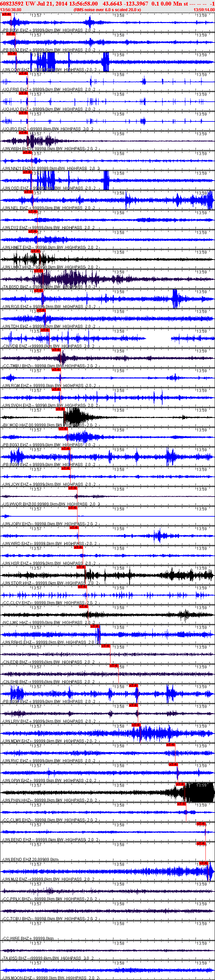Select the TA I05D BHZ station label
The height and width of the screenshot is (980, 215).
(48, 959)
